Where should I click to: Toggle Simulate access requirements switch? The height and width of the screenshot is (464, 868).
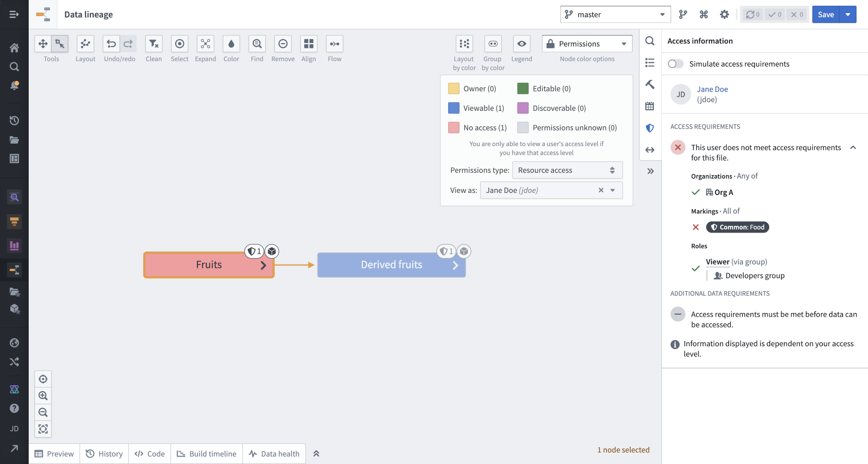(675, 64)
